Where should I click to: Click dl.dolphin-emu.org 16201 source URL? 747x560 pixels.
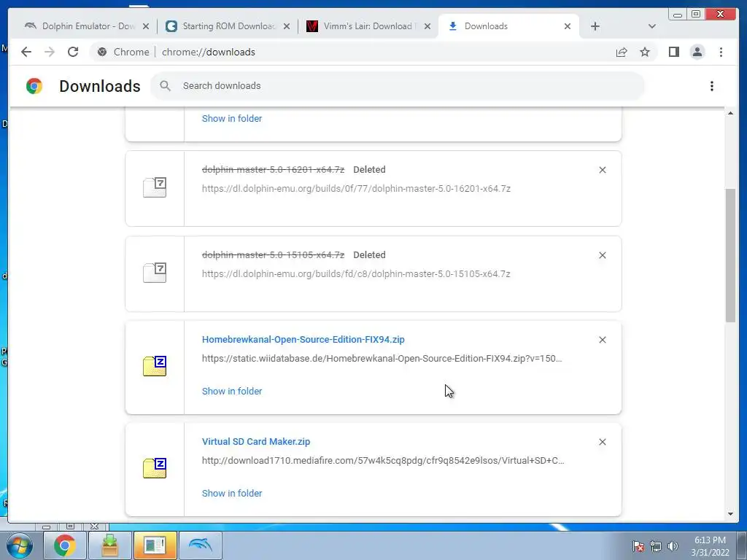[356, 189]
